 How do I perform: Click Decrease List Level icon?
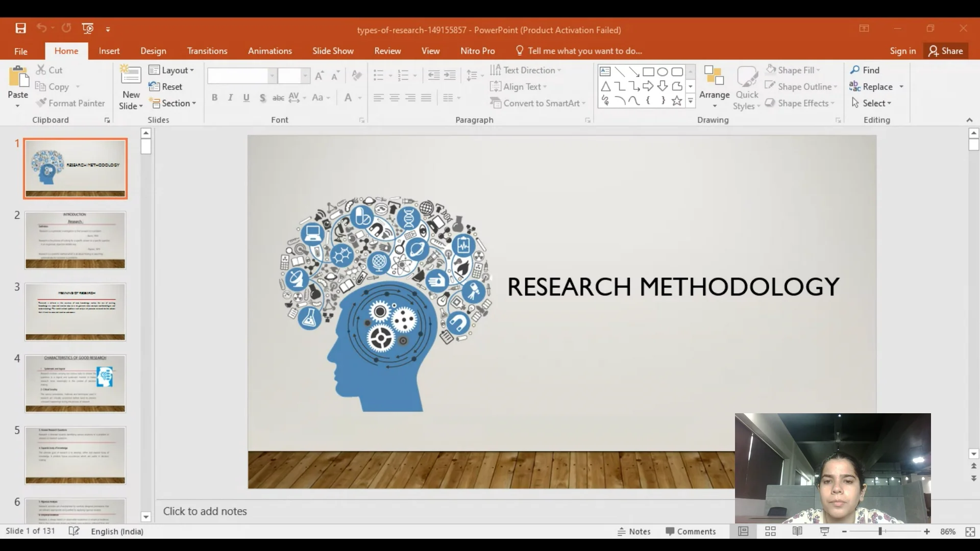pyautogui.click(x=434, y=76)
